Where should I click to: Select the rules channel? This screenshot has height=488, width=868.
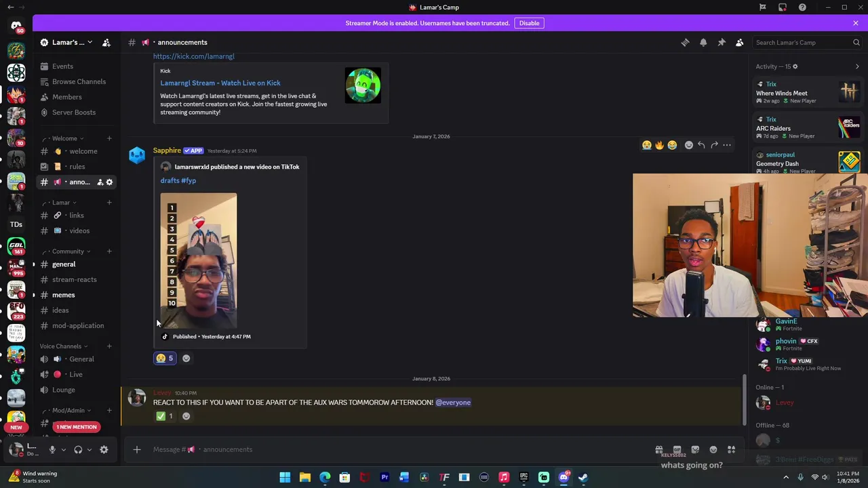[x=76, y=167]
